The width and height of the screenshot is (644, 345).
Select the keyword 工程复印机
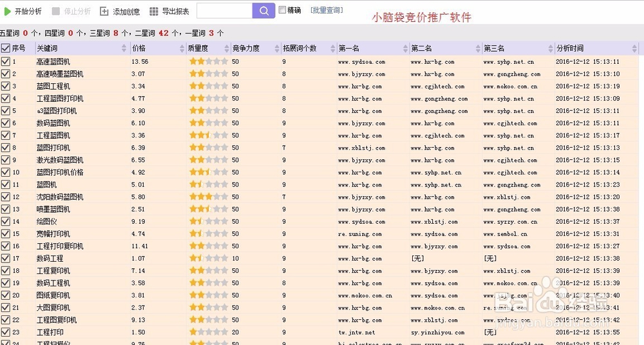(53, 271)
